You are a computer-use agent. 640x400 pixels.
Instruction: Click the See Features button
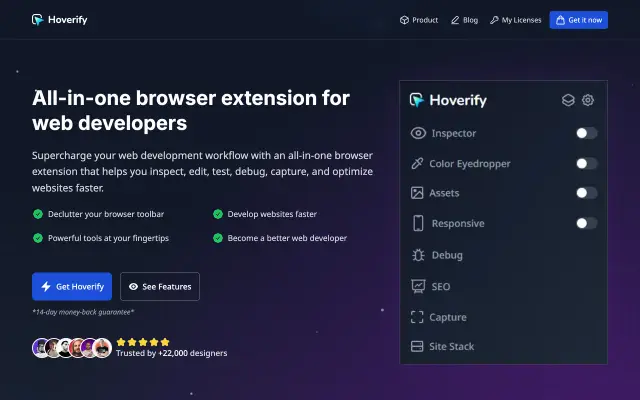(160, 287)
